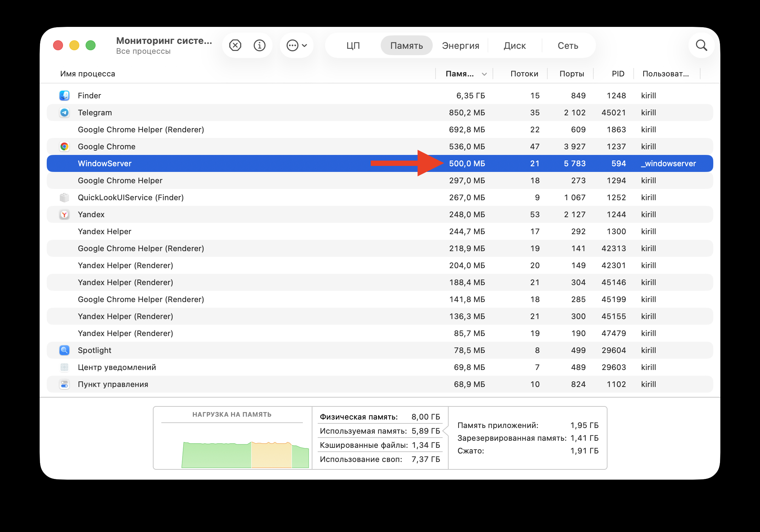Click the Google Chrome icon
The width and height of the screenshot is (760, 532).
point(64,146)
